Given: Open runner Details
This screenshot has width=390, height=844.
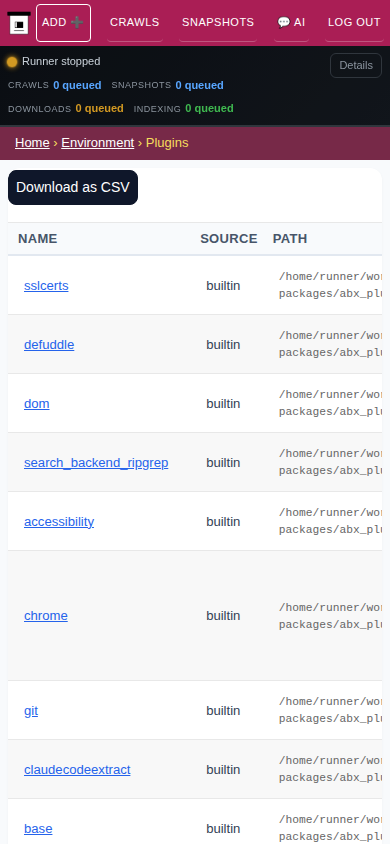Looking at the screenshot, I should coord(356,66).
